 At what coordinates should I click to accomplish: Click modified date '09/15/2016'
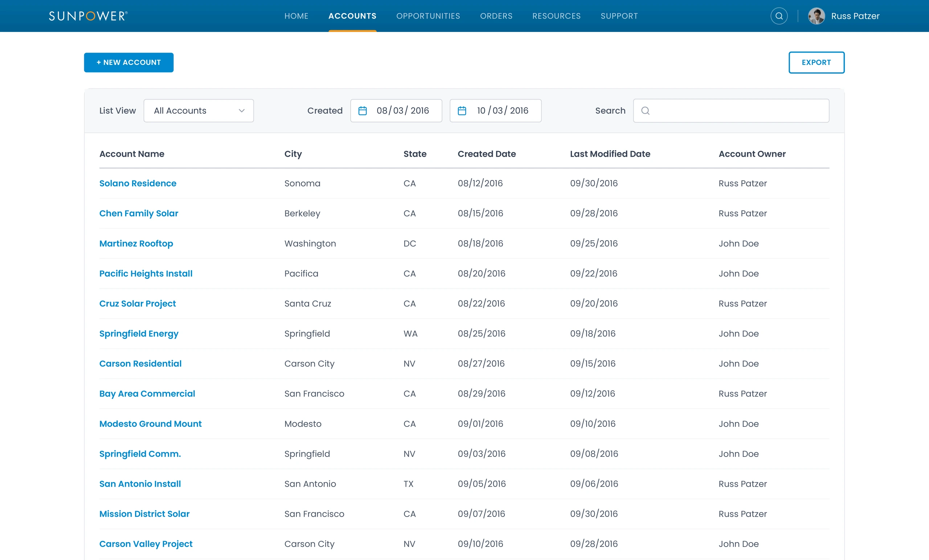tap(592, 364)
